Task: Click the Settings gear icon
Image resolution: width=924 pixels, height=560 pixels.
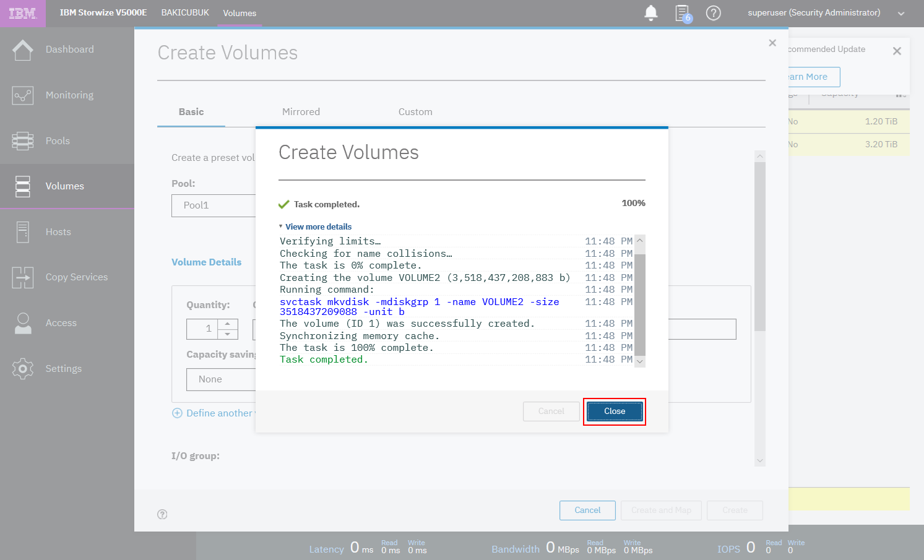Action: 23,369
